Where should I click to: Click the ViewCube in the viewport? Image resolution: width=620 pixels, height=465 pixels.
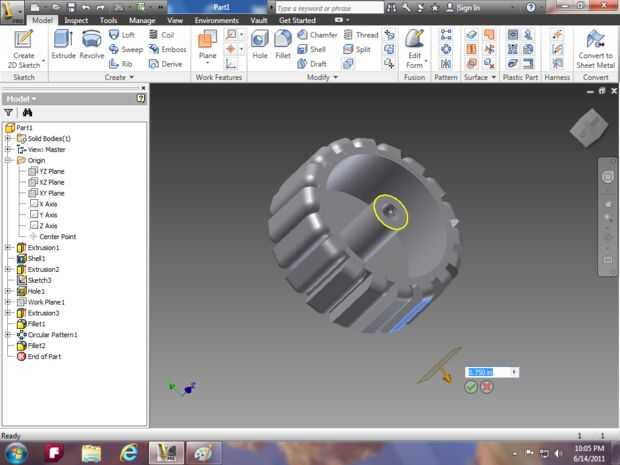coord(589,128)
